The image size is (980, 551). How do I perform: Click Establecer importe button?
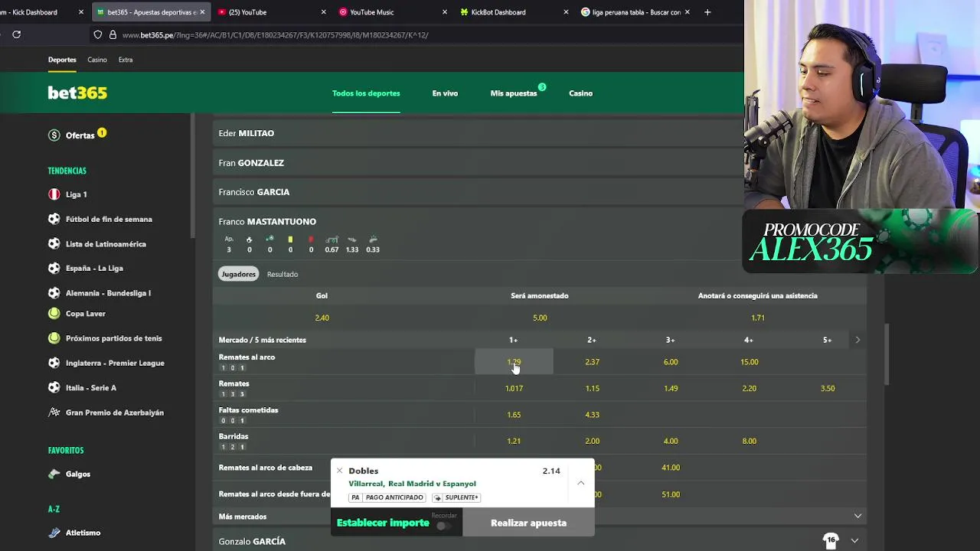[x=383, y=523]
